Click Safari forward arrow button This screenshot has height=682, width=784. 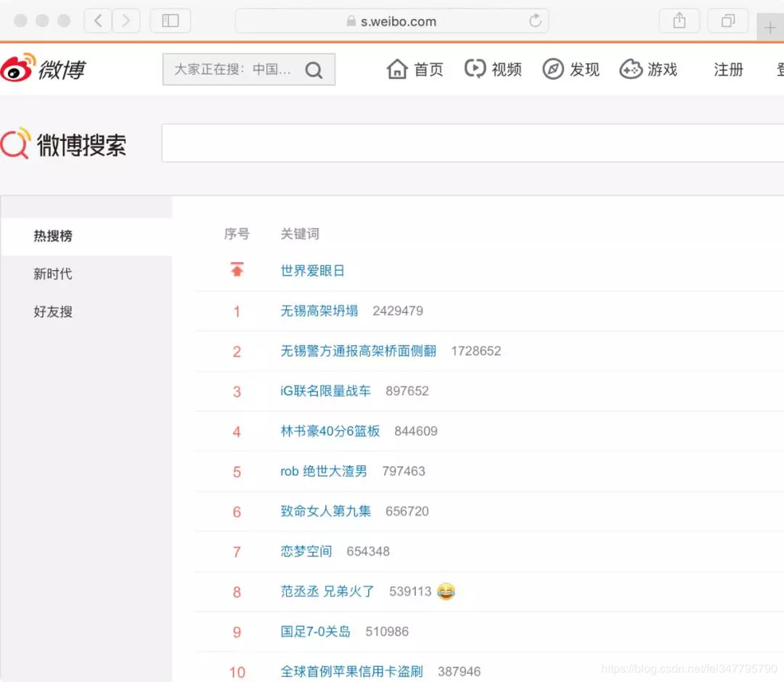pyautogui.click(x=126, y=20)
